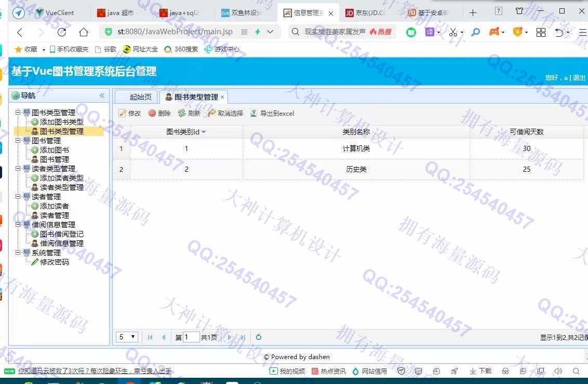The image size is (588, 384).
Task: Go to first page of table
Action: coord(150,337)
